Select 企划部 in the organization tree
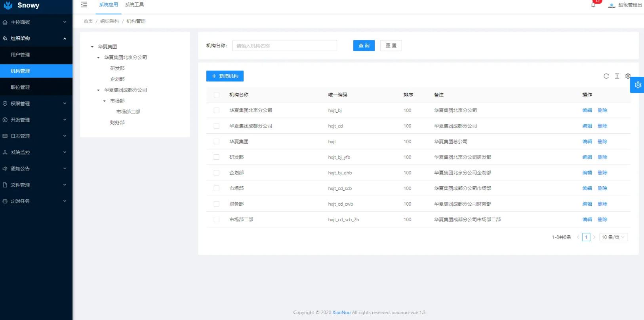The width and height of the screenshot is (644, 320). 117,79
